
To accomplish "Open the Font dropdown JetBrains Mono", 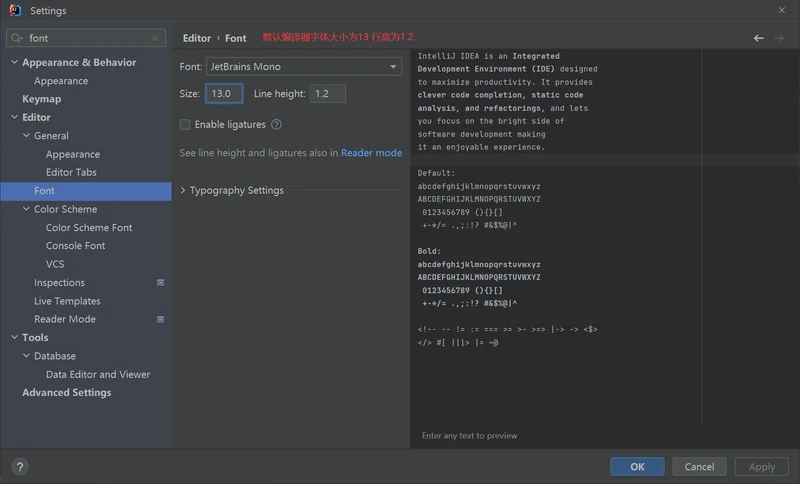I will pyautogui.click(x=303, y=67).
